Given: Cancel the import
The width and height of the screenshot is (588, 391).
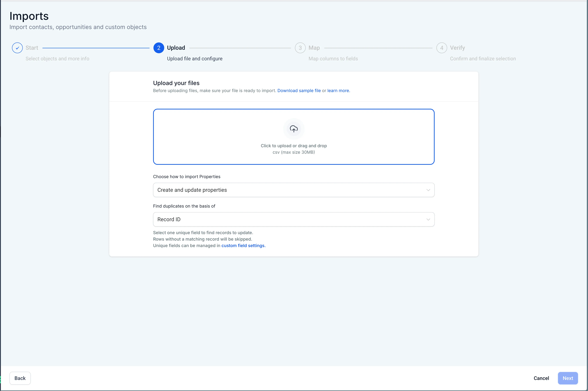Looking at the screenshot, I should tap(541, 378).
